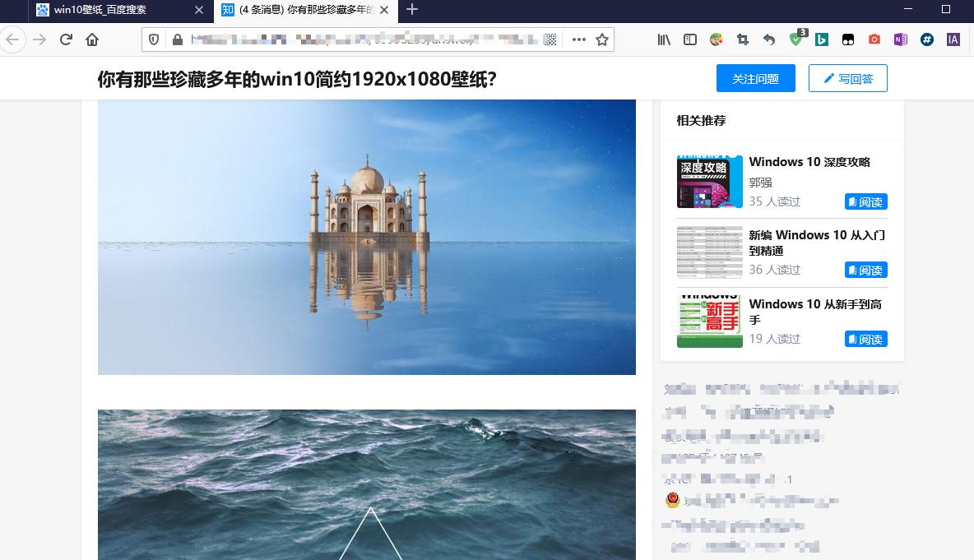This screenshot has height=560, width=974.
Task: Toggle the browser sidebar icon
Action: [x=689, y=39]
